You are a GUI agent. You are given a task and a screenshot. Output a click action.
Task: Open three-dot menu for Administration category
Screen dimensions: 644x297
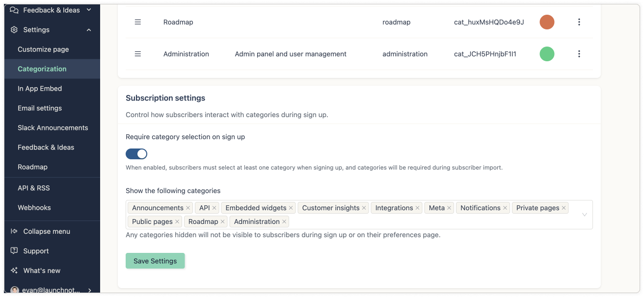579,54
